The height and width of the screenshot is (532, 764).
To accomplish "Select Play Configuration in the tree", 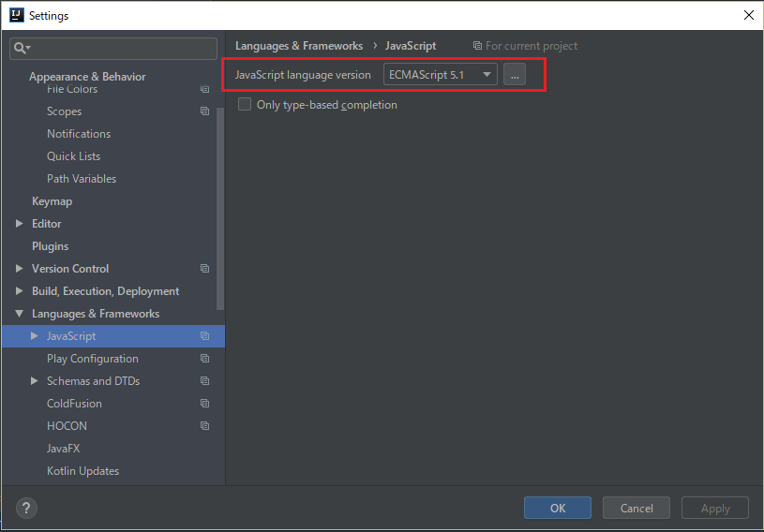I will [x=93, y=359].
